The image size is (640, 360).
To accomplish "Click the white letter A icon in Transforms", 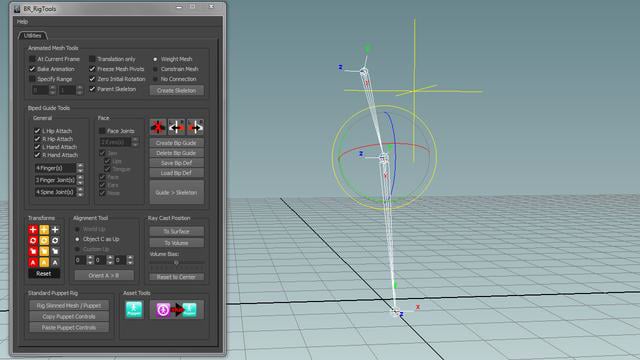I will click(55, 262).
